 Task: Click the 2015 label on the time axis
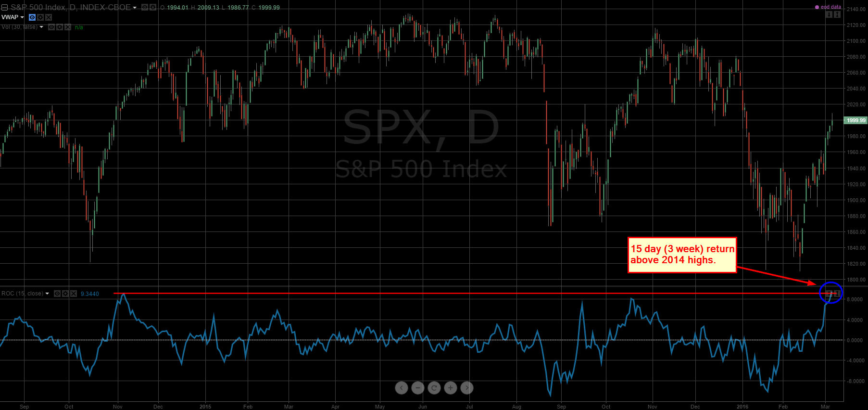coord(205,407)
